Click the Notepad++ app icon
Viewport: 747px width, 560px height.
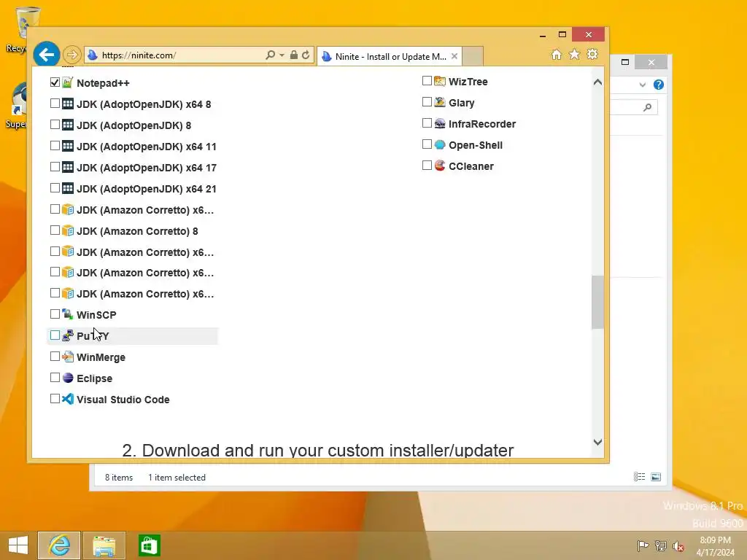pyautogui.click(x=68, y=82)
